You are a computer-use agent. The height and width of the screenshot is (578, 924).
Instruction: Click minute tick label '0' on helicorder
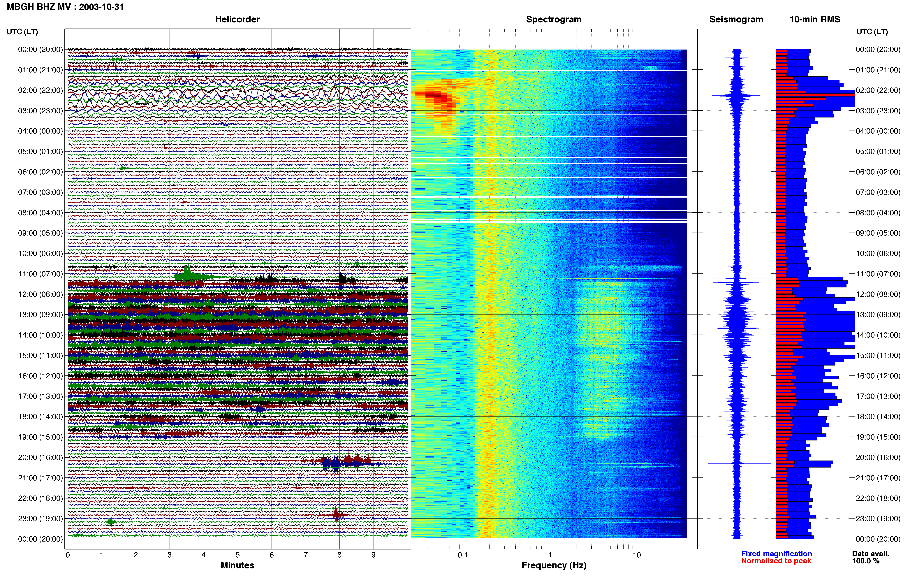[68, 555]
